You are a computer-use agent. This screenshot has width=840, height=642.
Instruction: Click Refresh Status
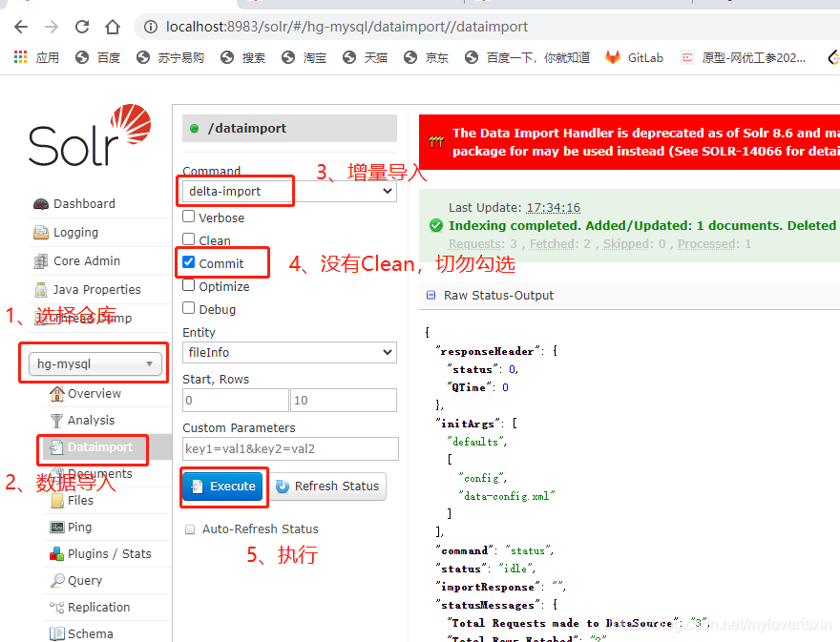(x=328, y=487)
